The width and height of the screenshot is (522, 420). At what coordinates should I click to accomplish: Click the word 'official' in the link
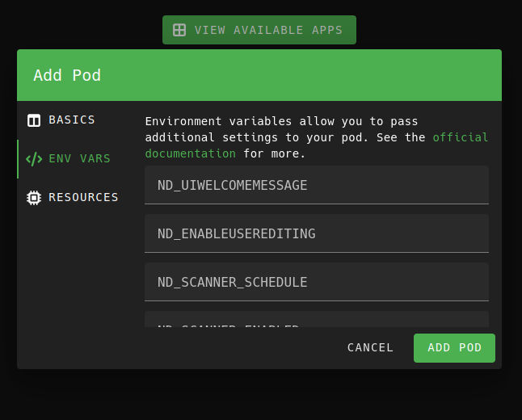pyautogui.click(x=461, y=137)
